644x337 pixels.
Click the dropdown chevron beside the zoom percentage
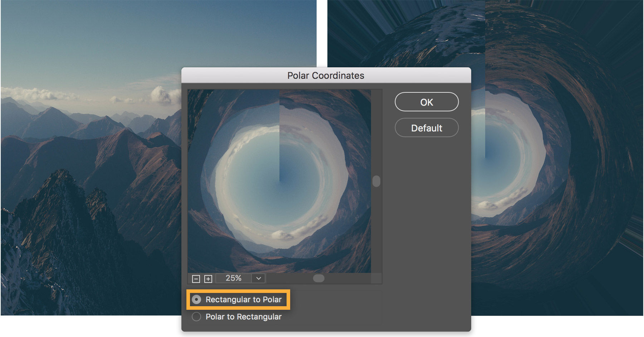(x=258, y=278)
